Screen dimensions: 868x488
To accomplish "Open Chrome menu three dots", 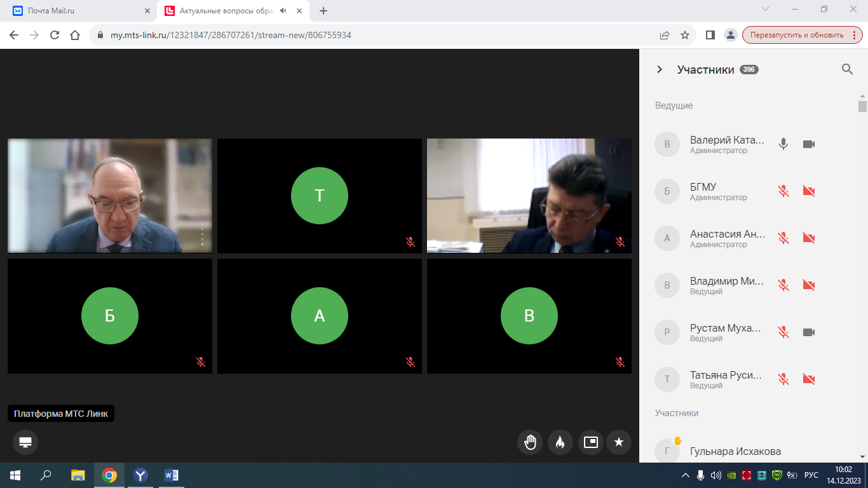I will pos(855,35).
